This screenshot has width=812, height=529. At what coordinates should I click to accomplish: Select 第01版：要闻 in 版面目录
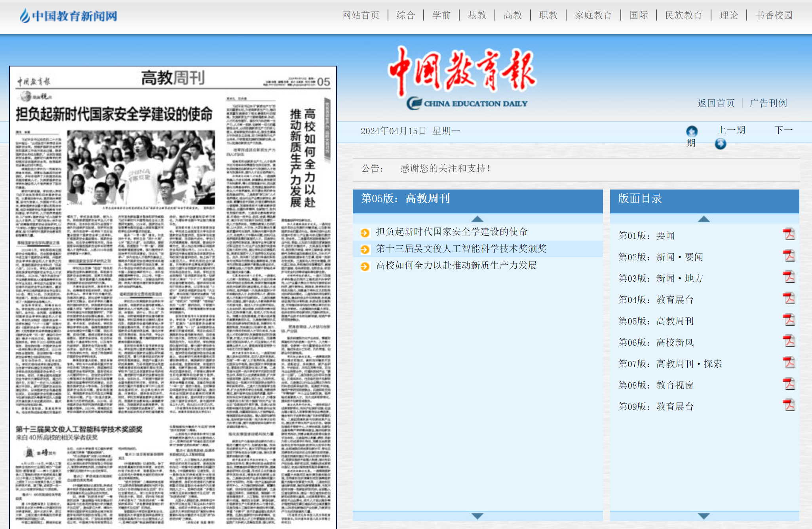(x=647, y=236)
